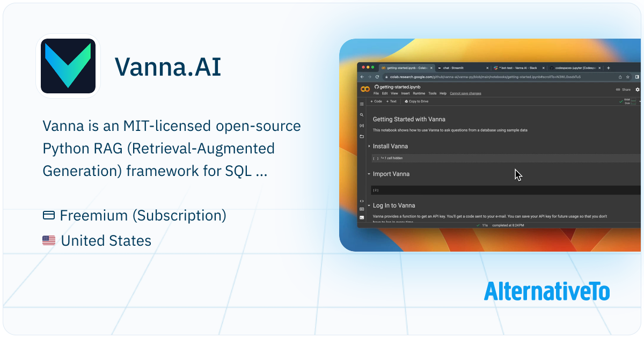Screen dimensions: 644x338
Task: Click the RAM Disk resource indicator
Action: 627,101
